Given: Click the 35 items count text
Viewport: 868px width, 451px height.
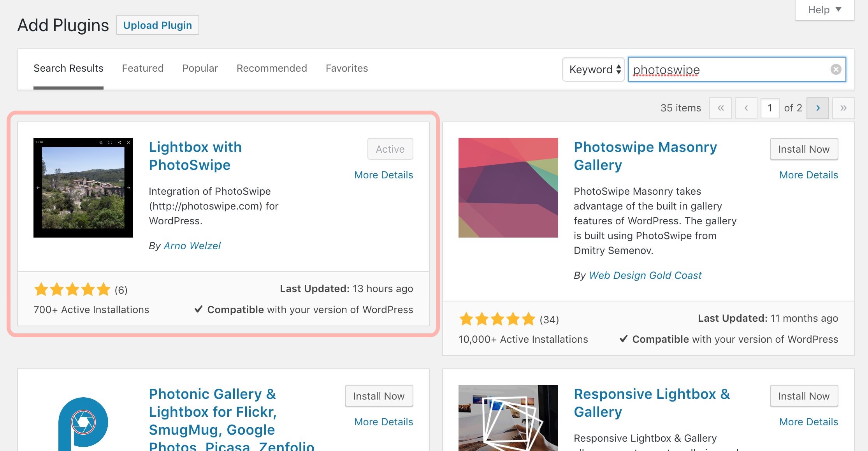Looking at the screenshot, I should (x=680, y=108).
